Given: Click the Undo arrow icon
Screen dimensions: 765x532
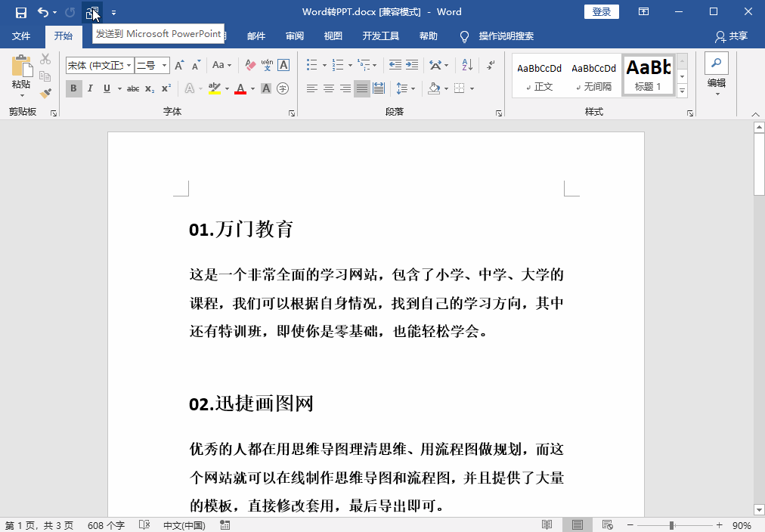Looking at the screenshot, I should [x=43, y=12].
